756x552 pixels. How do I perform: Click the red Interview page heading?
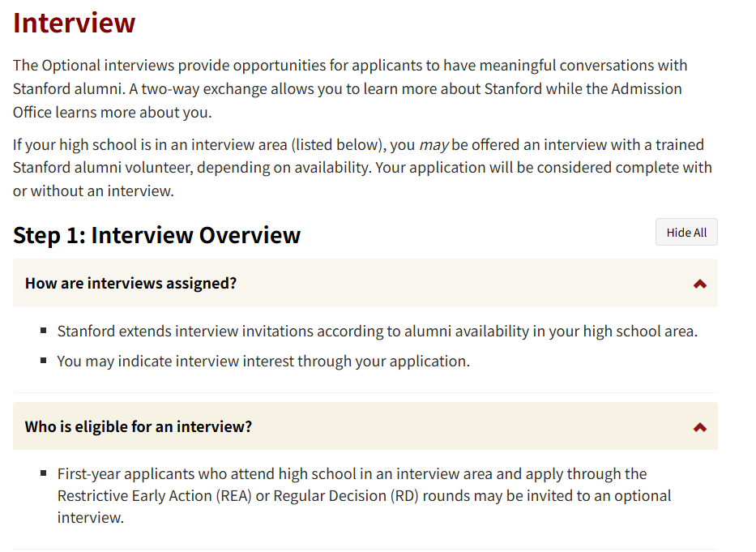[75, 23]
